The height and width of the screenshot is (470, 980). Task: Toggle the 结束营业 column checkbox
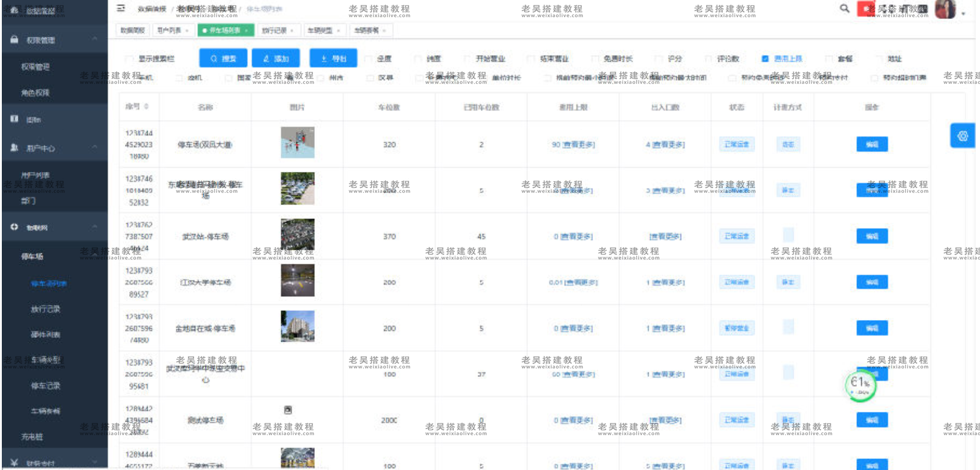(x=531, y=59)
